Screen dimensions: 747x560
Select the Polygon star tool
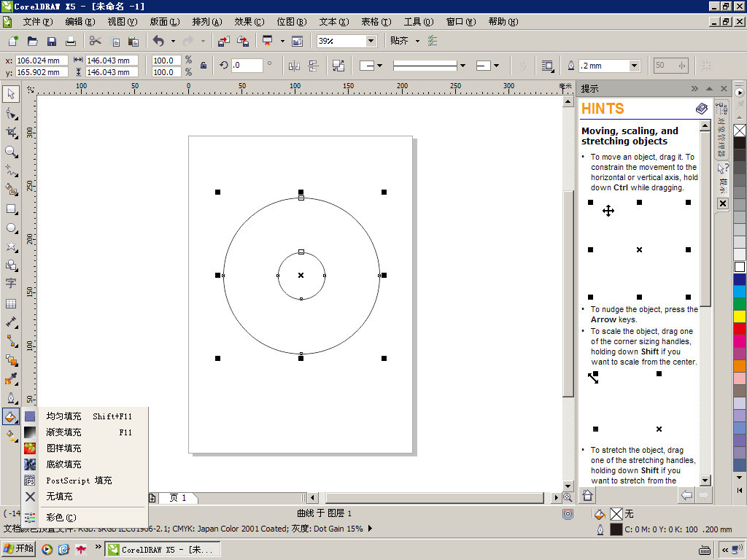pos(11,246)
